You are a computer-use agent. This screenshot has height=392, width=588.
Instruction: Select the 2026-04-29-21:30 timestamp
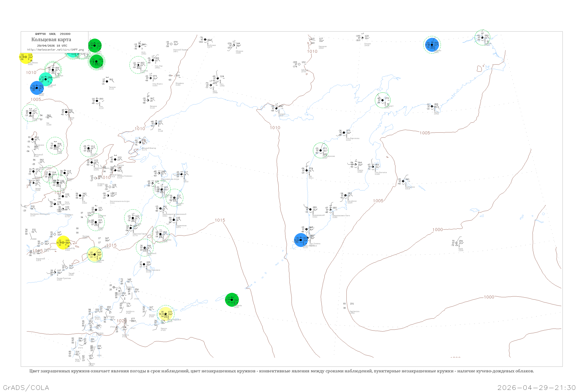(x=536, y=387)
